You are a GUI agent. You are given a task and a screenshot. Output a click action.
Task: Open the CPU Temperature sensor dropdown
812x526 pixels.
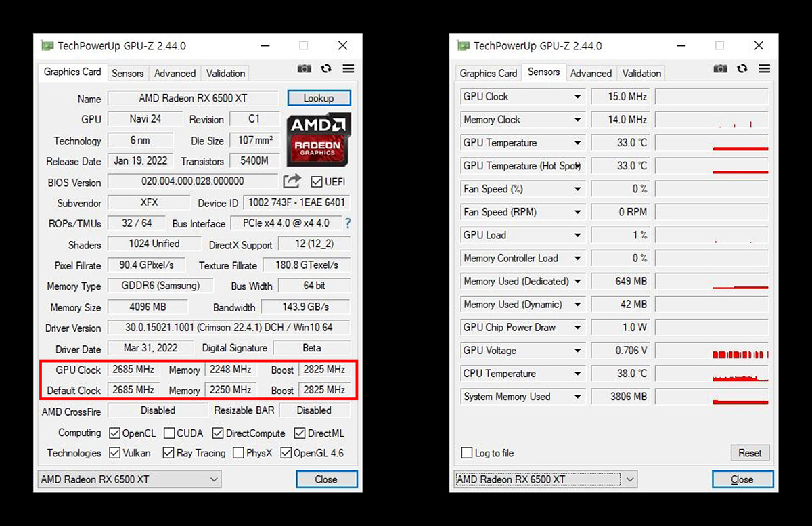click(577, 374)
